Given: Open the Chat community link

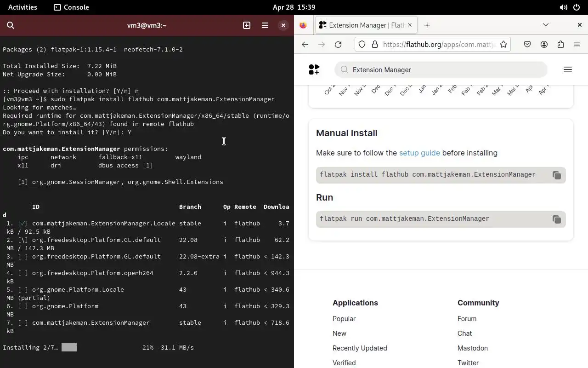Looking at the screenshot, I should (464, 333).
